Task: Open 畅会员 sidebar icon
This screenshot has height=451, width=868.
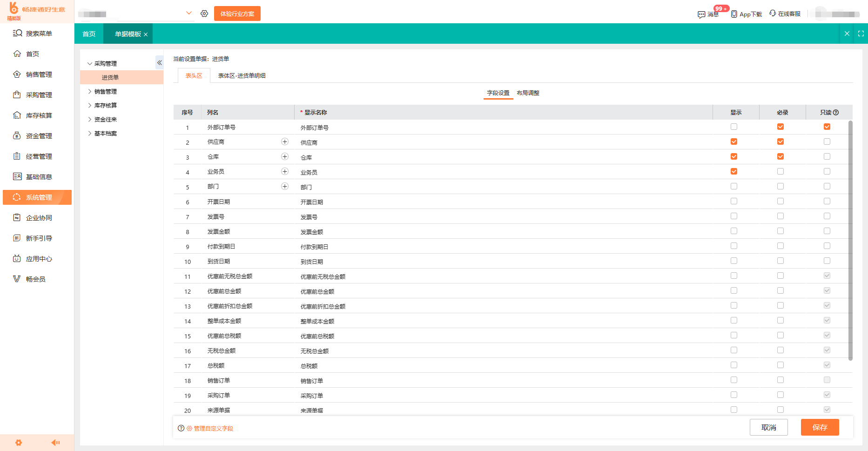Action: (x=17, y=279)
